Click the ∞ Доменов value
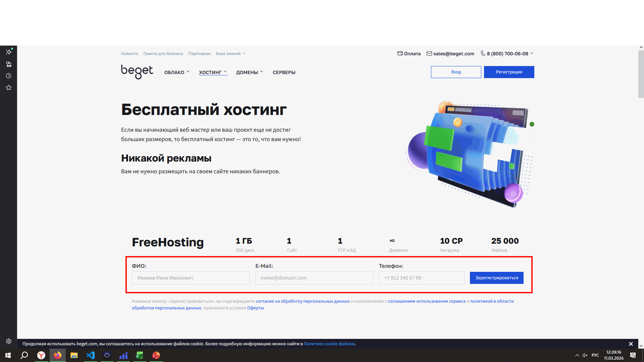Image resolution: width=644 pixels, height=362 pixels. (392, 241)
